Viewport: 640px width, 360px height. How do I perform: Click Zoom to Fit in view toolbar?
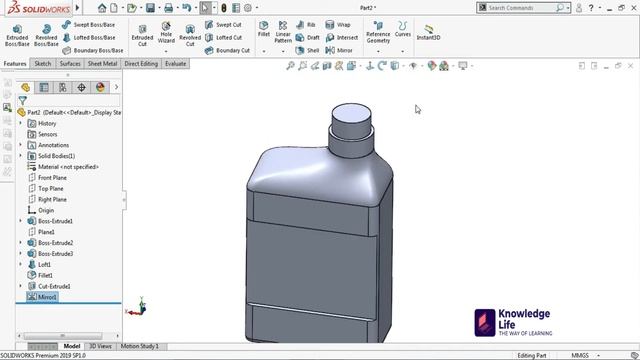pyautogui.click(x=290, y=66)
